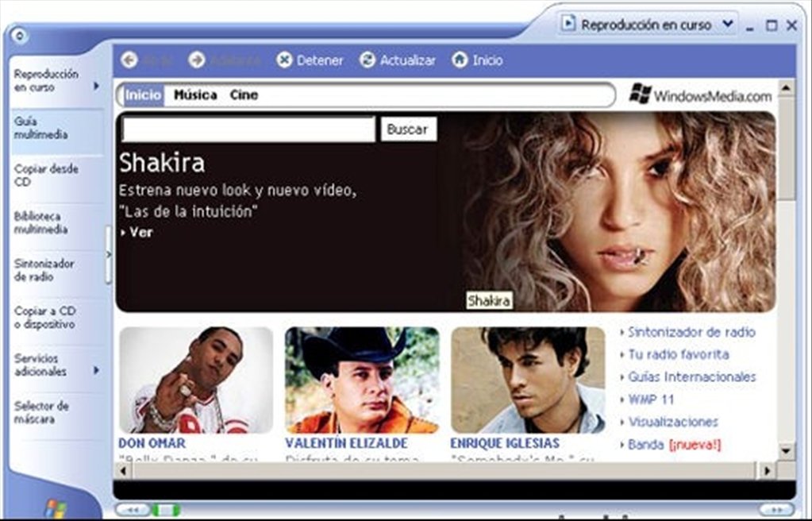Close the Windows Media Player window

(x=792, y=25)
